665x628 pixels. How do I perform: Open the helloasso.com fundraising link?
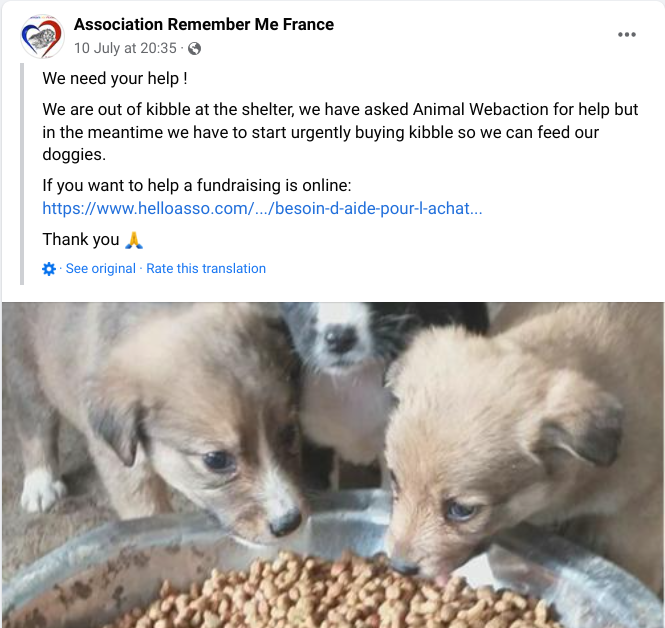click(x=262, y=208)
